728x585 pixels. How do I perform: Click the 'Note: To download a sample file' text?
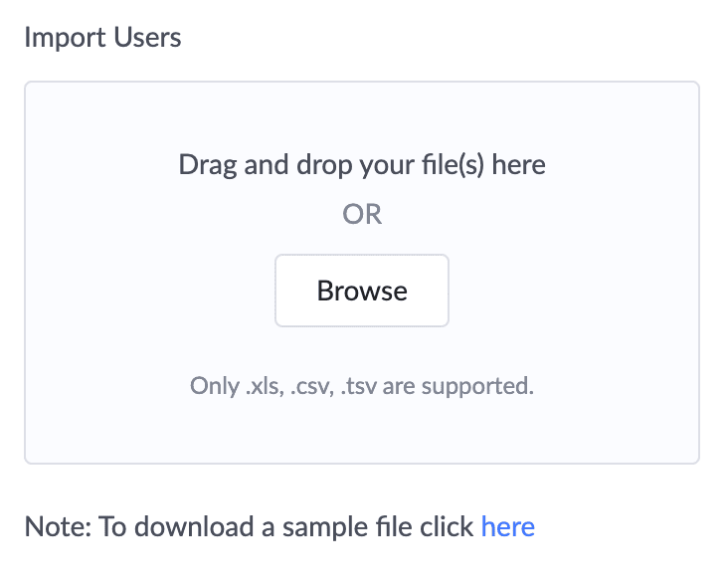coord(251,526)
